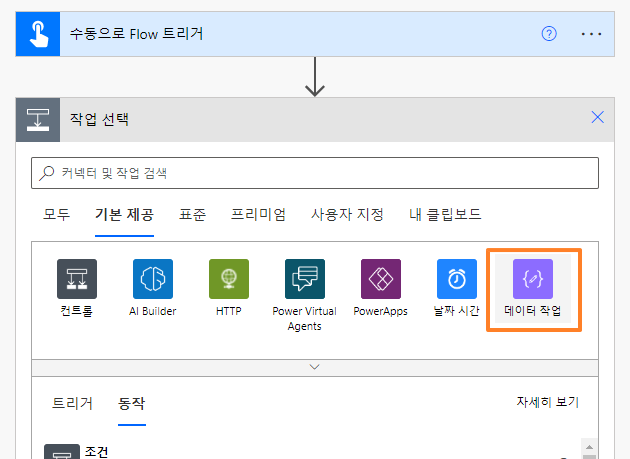Click the 수동으로 Flow 트리거 title

point(137,34)
